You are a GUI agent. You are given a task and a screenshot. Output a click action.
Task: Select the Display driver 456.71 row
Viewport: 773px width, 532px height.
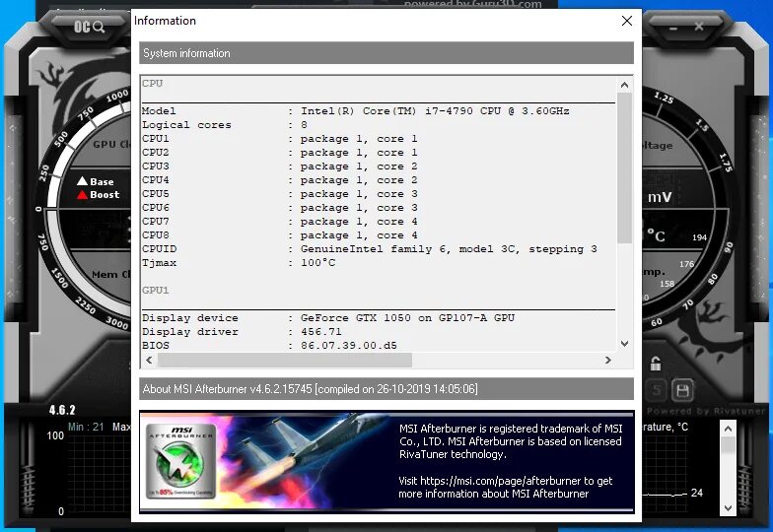[x=242, y=332]
